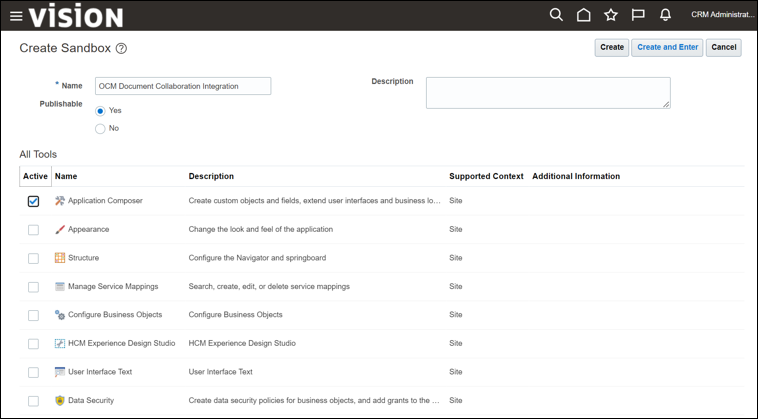Uncheck the Application Composer checkbox
The height and width of the screenshot is (419, 758).
[33, 201]
